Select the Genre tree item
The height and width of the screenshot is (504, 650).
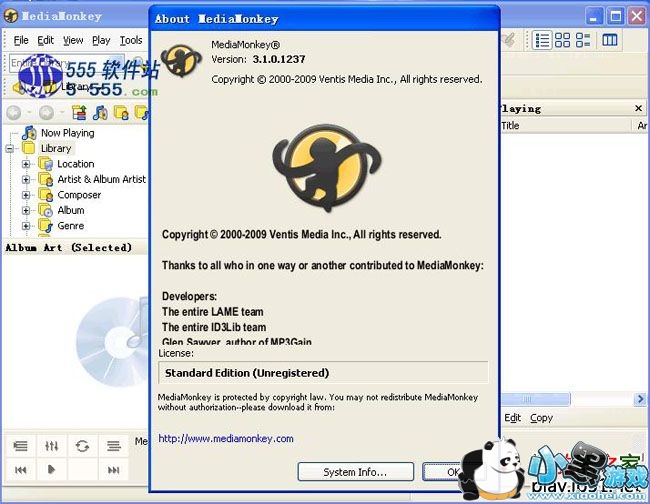tap(70, 226)
